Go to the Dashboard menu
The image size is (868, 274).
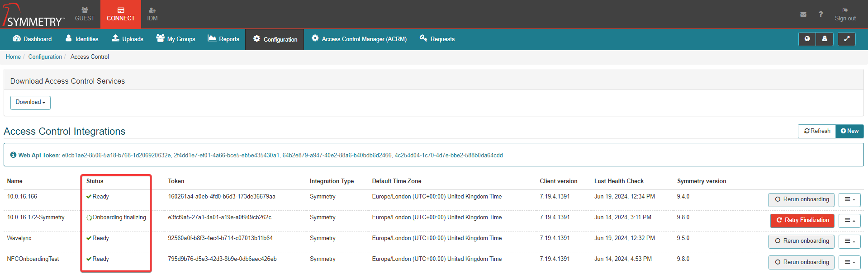32,39
